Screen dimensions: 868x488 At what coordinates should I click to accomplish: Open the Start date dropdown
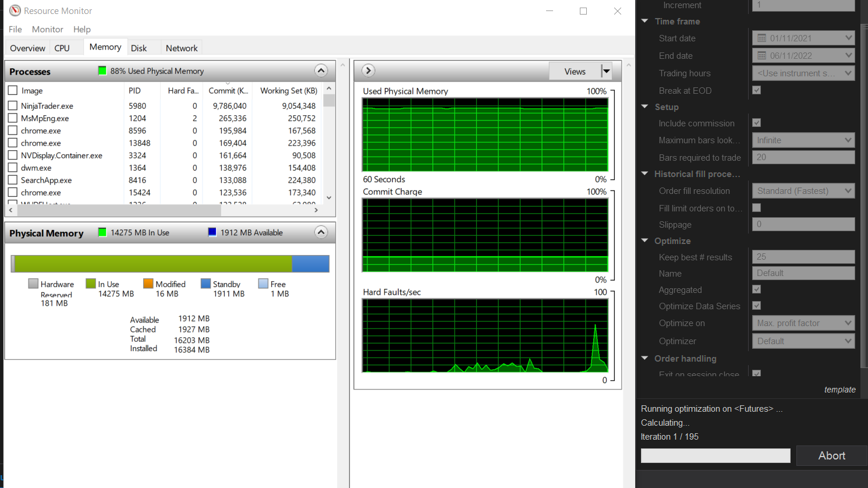click(x=848, y=38)
